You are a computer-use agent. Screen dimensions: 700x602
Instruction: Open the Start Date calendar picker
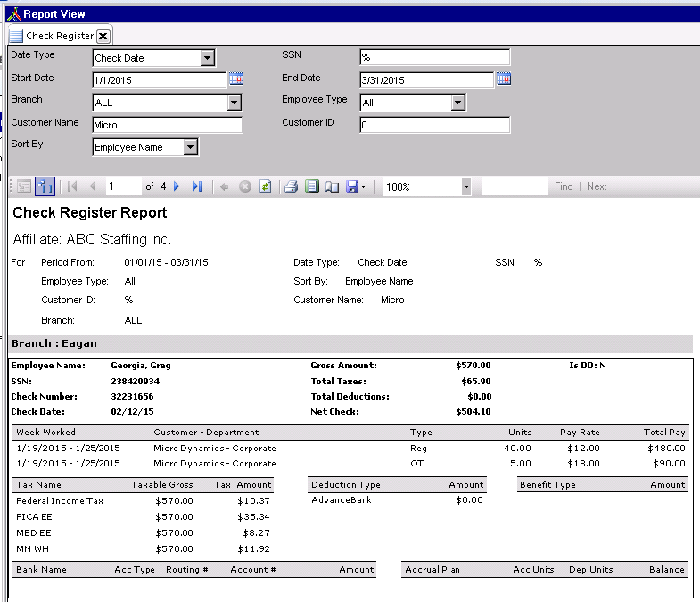(236, 79)
